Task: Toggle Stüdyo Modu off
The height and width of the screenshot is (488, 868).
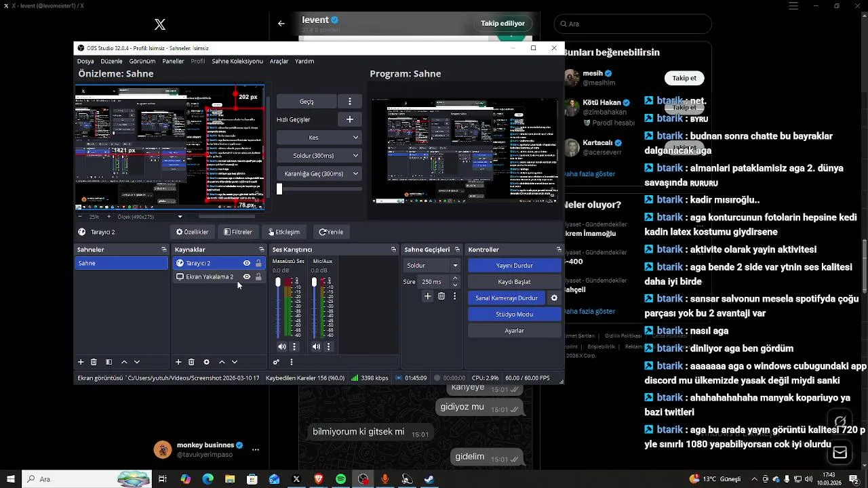Action: tap(515, 314)
